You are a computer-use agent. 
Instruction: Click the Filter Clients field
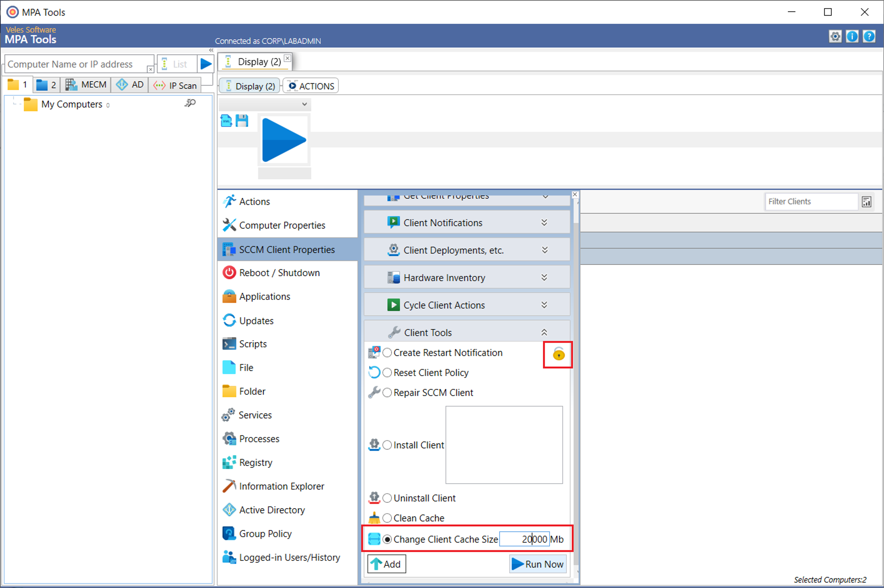click(x=811, y=202)
